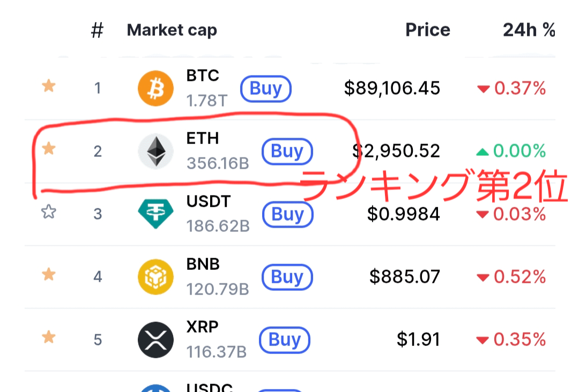The image size is (579, 392).
Task: Tap the BNB Buy button
Action: point(287,277)
